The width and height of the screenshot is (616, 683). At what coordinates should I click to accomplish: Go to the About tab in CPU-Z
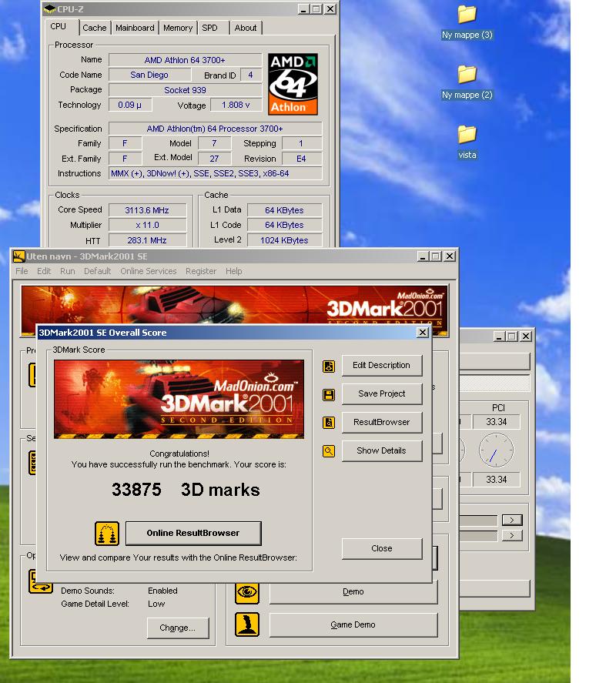pos(246,28)
